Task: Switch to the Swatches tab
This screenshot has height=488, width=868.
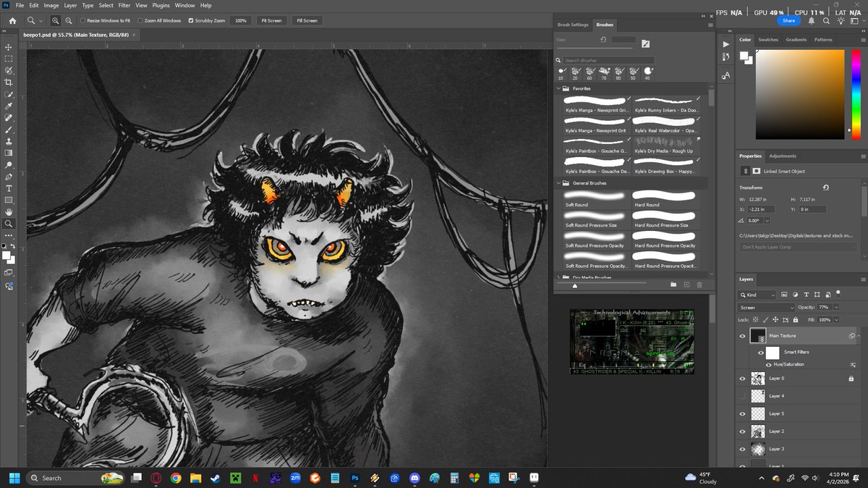Action: click(768, 40)
